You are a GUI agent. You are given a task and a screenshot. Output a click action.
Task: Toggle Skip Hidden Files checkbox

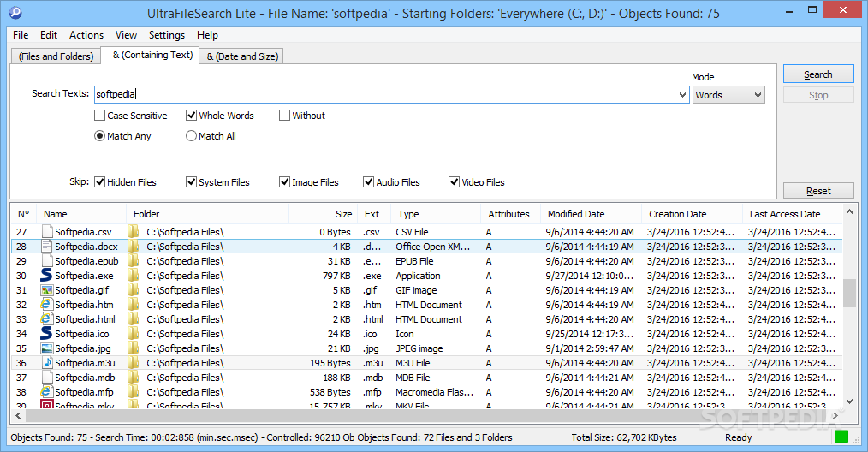click(x=99, y=181)
